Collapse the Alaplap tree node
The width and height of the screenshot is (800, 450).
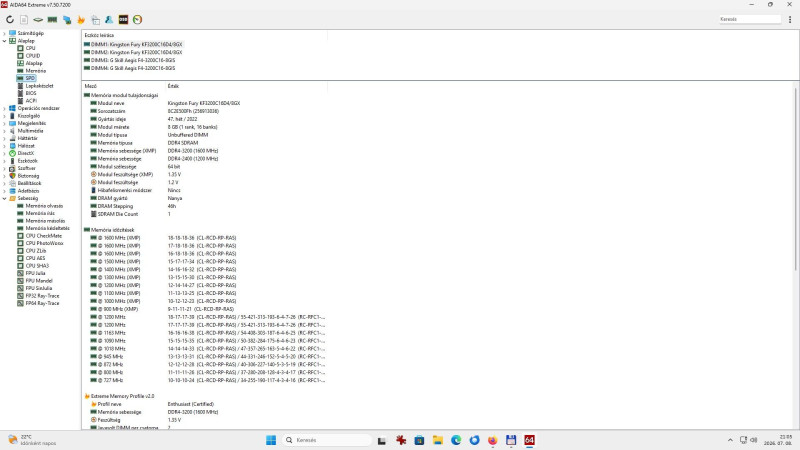click(5, 41)
